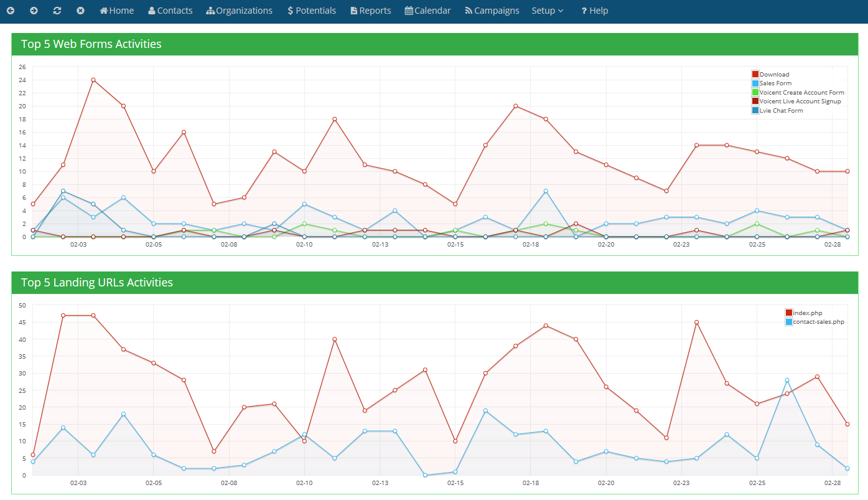868x500 pixels.
Task: Expand the Setup dropdown
Action: click(x=548, y=11)
